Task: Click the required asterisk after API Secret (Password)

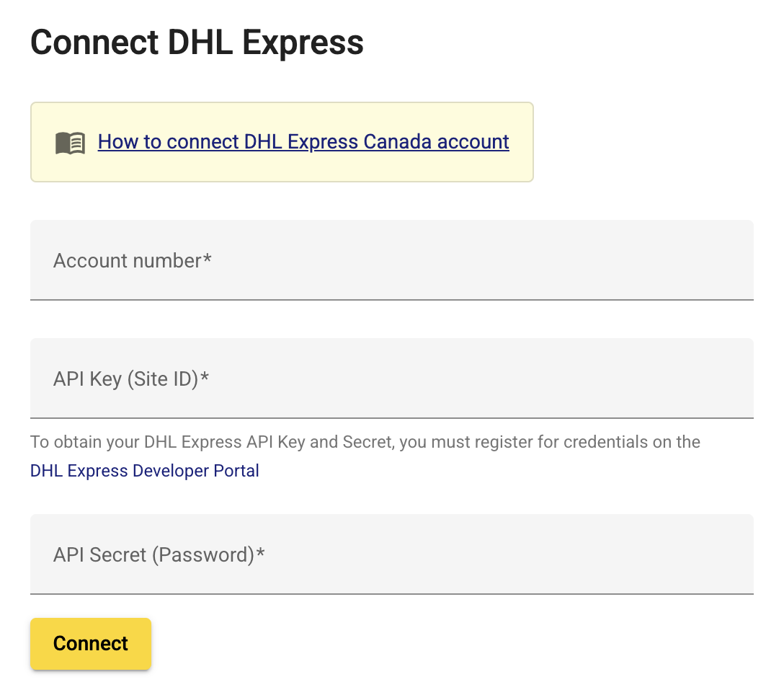Action: point(260,552)
